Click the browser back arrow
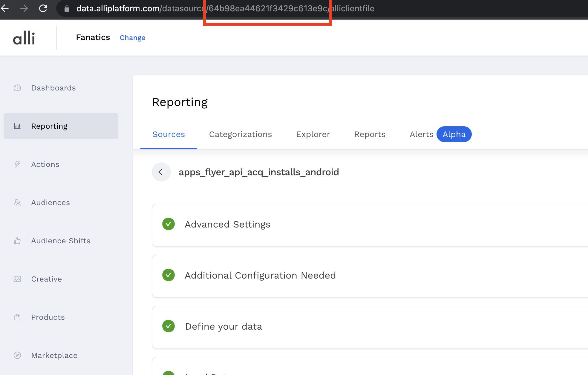This screenshot has width=588, height=375. coord(5,8)
